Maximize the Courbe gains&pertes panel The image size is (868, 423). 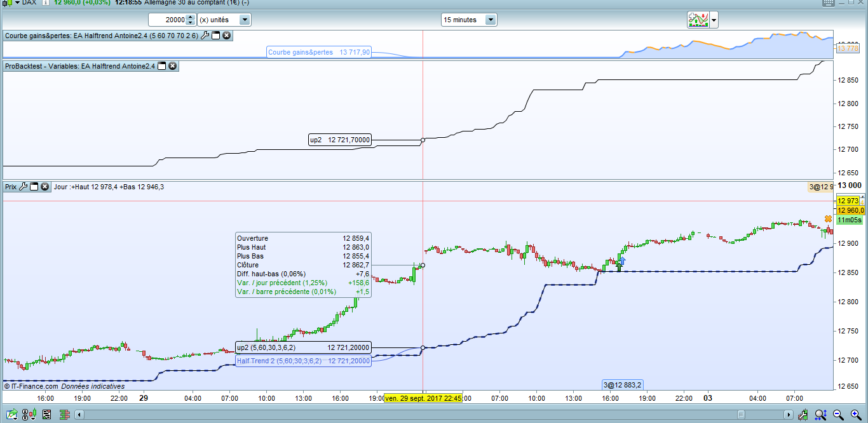coord(215,36)
